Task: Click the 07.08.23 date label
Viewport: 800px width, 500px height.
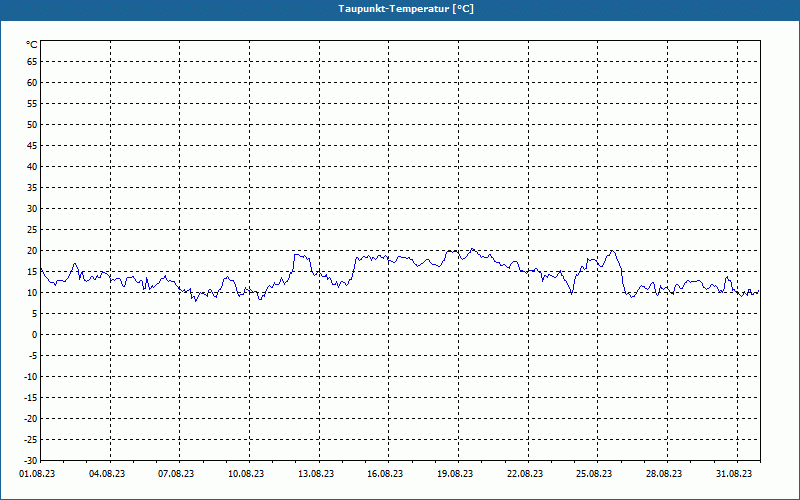Action: tap(176, 474)
